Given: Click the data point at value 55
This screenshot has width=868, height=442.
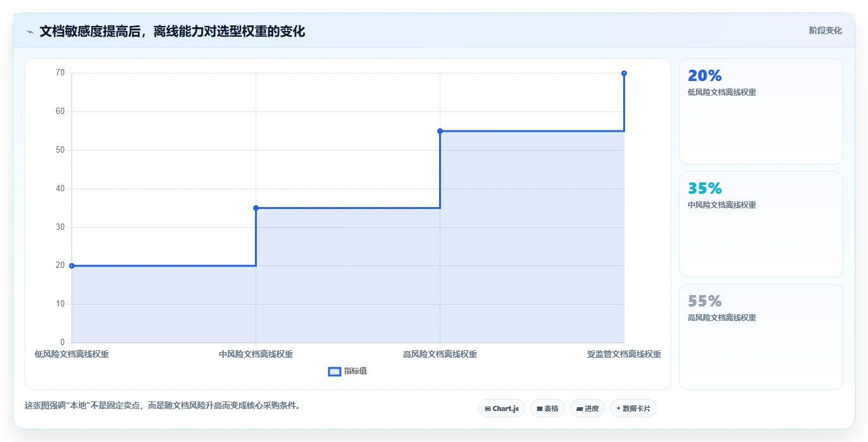Looking at the screenshot, I should pos(440,131).
